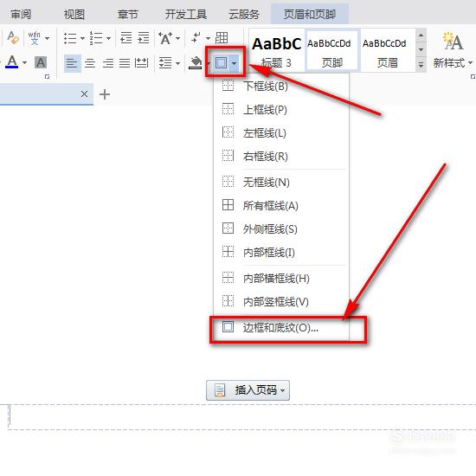This screenshot has height=476, width=476.
Task: Open the font group dialog launcher
Action: point(47,77)
